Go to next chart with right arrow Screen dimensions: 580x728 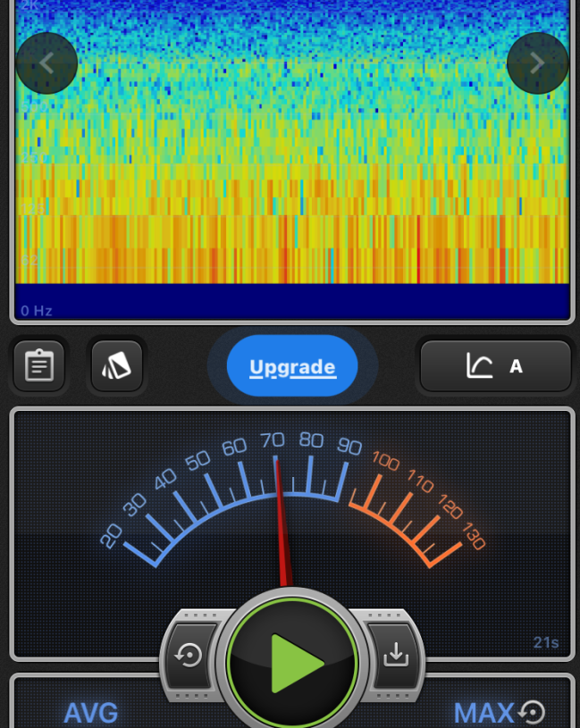[537, 63]
